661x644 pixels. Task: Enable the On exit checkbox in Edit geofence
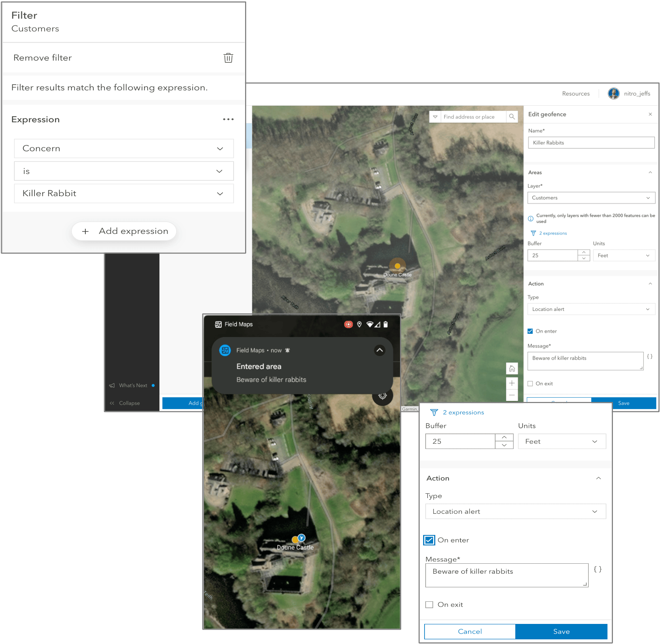(x=530, y=383)
